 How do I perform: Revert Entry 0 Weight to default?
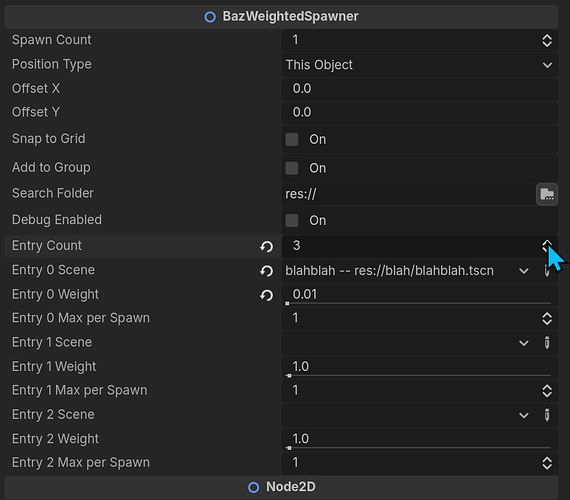(266, 295)
